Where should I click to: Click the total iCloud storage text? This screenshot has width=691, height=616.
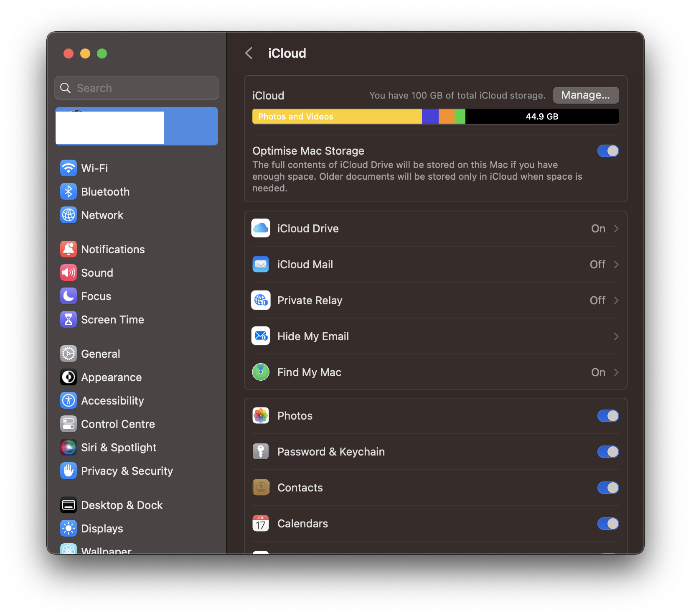457,95
